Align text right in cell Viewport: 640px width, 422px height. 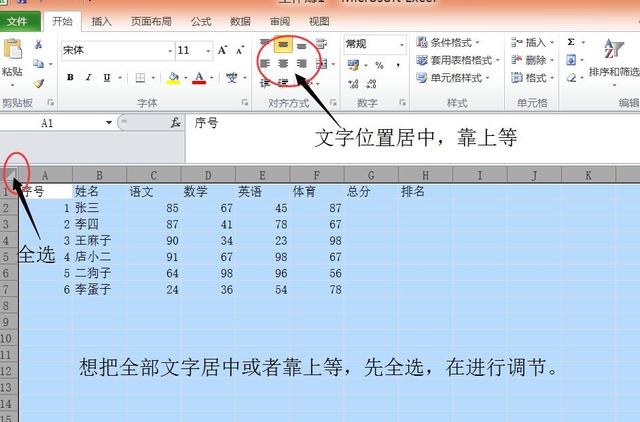[301, 63]
